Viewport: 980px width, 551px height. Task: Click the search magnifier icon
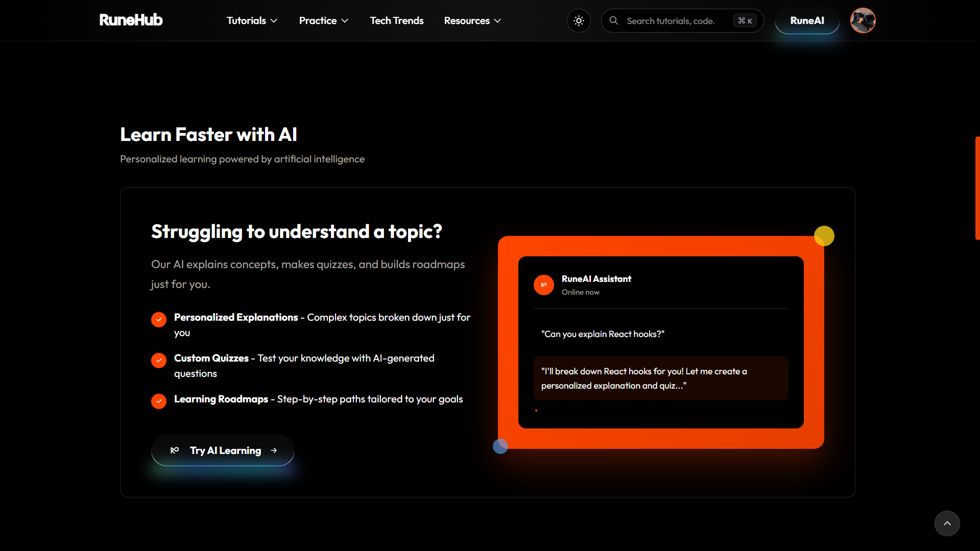614,21
